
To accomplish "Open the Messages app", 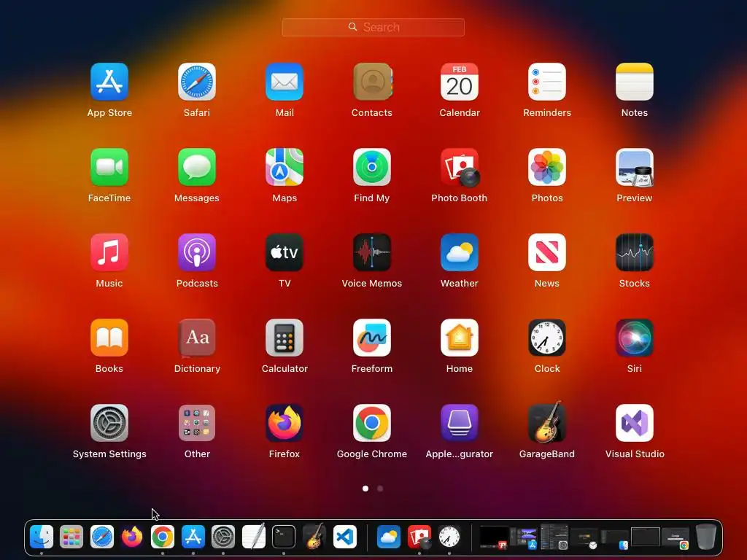I will pyautogui.click(x=197, y=167).
